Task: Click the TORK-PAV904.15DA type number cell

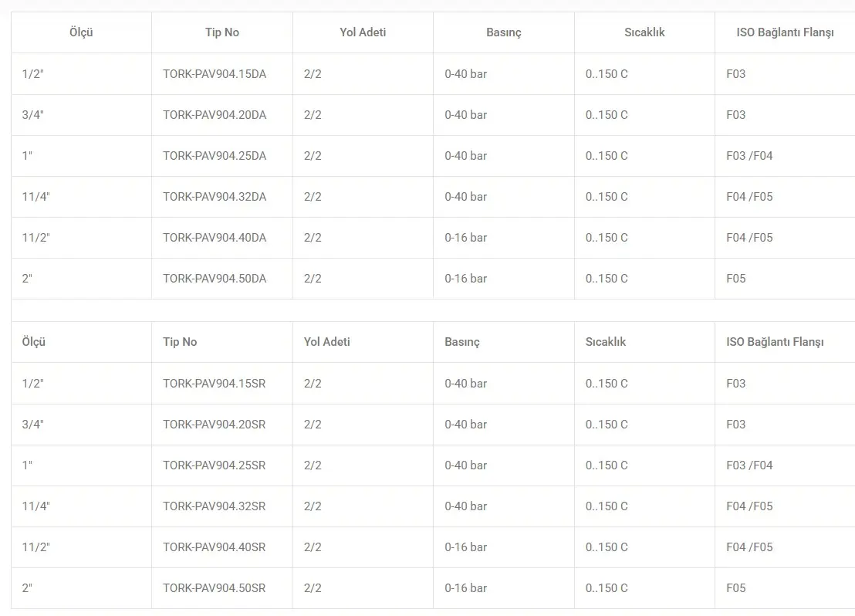Action: click(215, 74)
